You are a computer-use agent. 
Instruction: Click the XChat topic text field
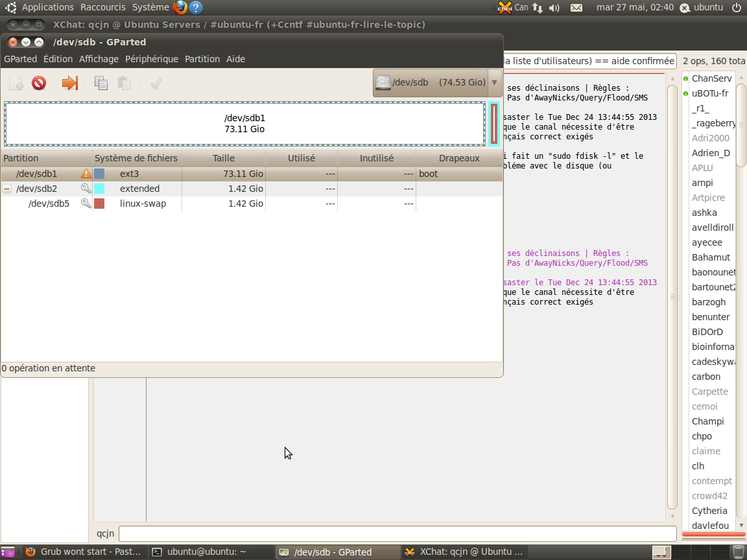tap(590, 61)
